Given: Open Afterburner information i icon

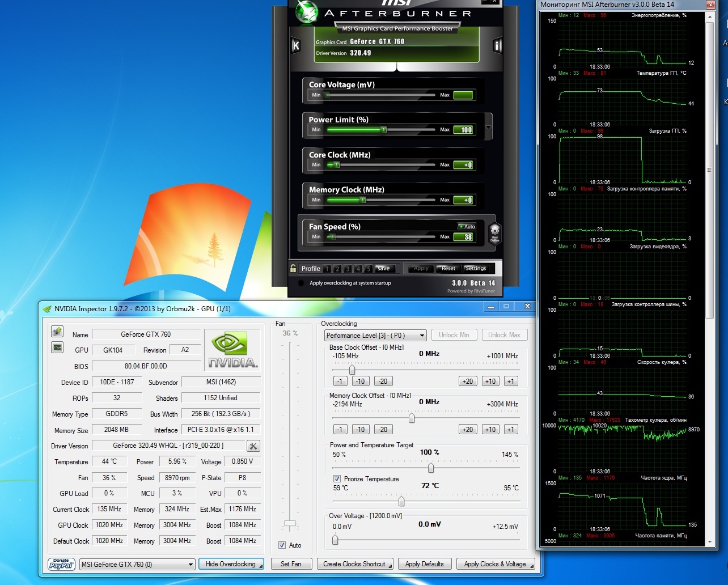Looking at the screenshot, I should (x=498, y=46).
